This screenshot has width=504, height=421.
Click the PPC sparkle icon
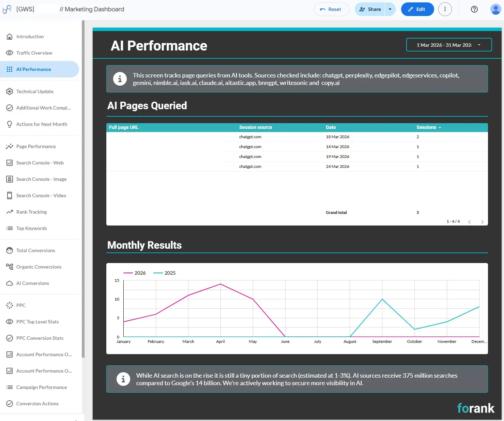point(10,305)
